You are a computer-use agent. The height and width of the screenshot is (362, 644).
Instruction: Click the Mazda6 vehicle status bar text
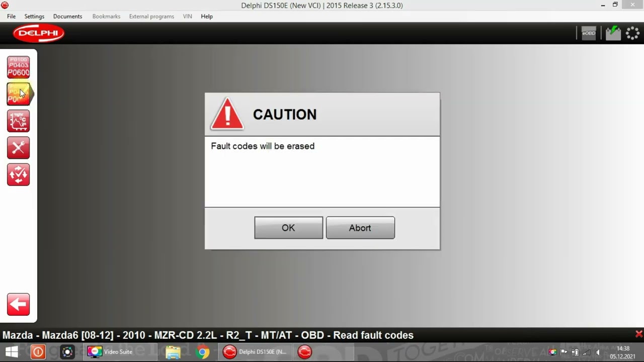[x=208, y=335]
